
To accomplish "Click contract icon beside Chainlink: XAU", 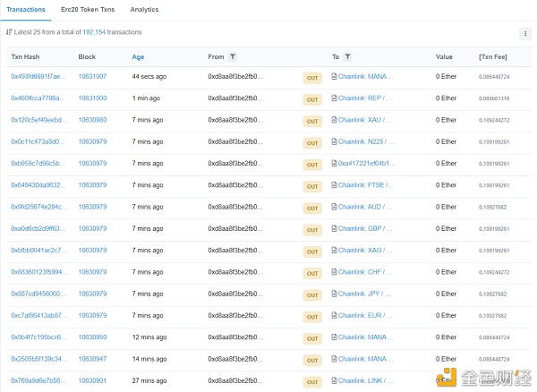I will point(334,120).
